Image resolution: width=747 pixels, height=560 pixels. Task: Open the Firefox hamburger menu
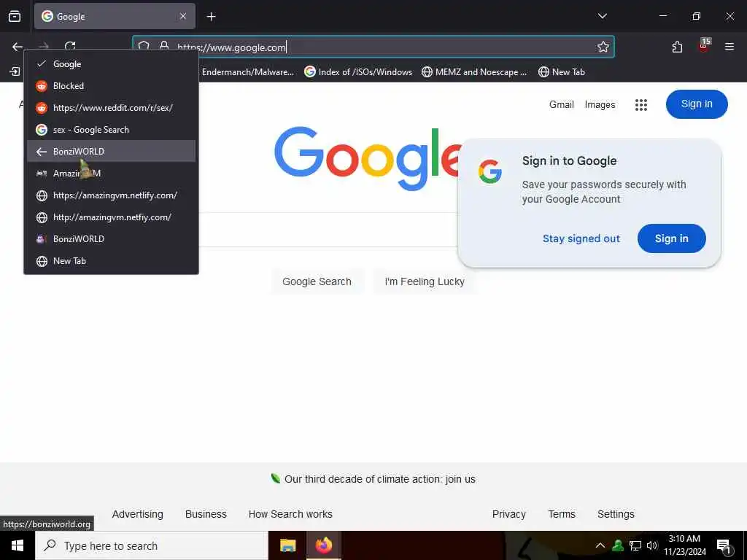729,47
